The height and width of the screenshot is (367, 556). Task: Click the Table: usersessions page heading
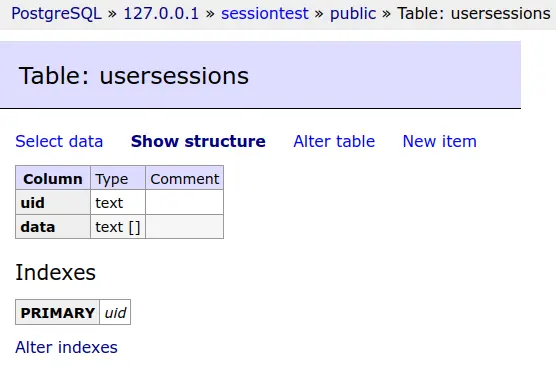point(134,76)
